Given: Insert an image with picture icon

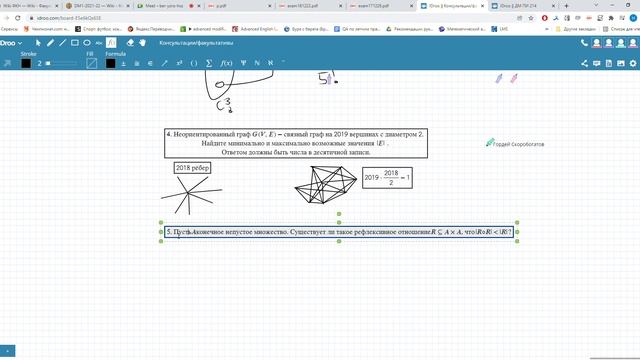Looking at the screenshot, I should point(621,63).
